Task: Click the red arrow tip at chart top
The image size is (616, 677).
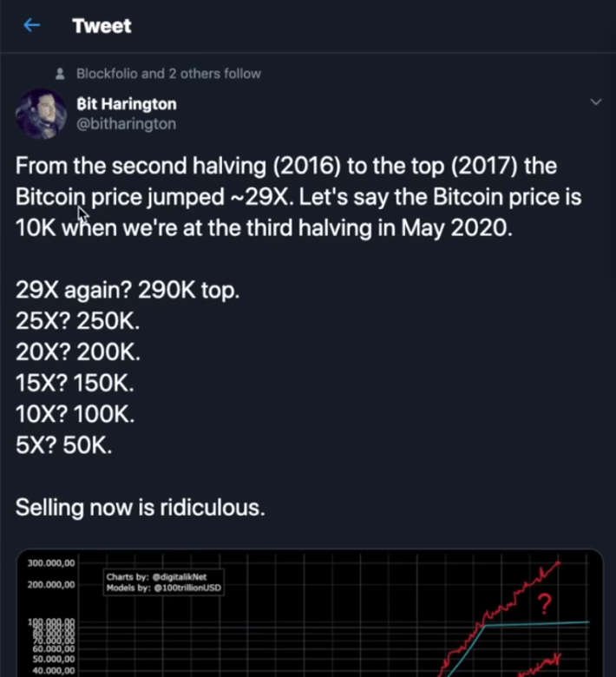Action: point(557,564)
